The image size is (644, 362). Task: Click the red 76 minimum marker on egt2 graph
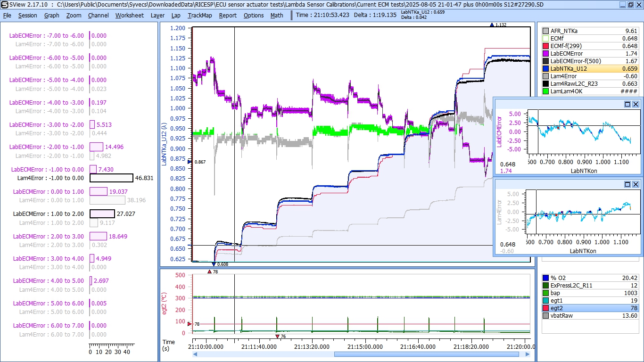pyautogui.click(x=277, y=336)
